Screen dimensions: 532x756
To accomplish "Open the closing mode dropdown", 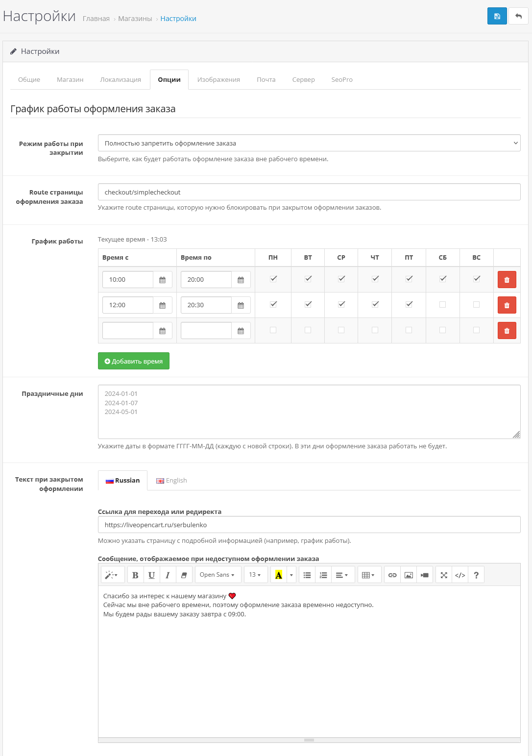I will click(309, 143).
